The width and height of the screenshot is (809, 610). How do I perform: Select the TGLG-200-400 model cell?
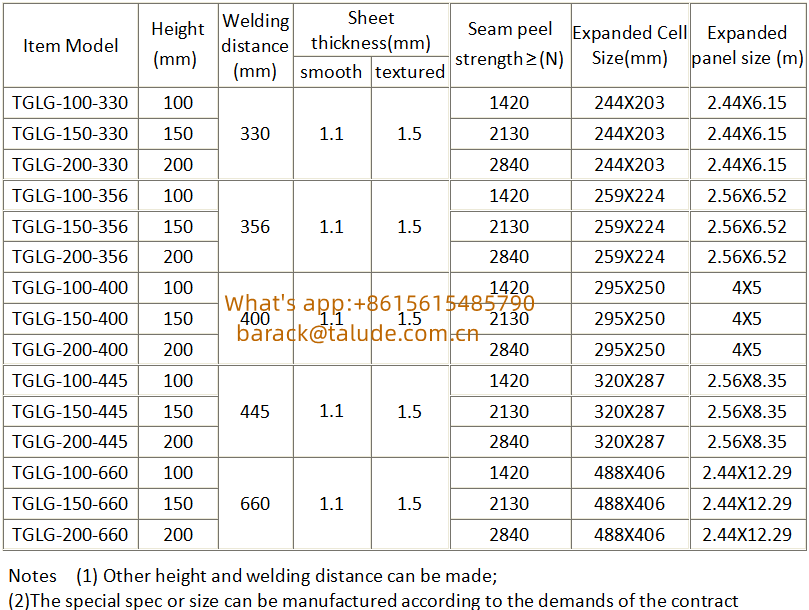click(70, 350)
